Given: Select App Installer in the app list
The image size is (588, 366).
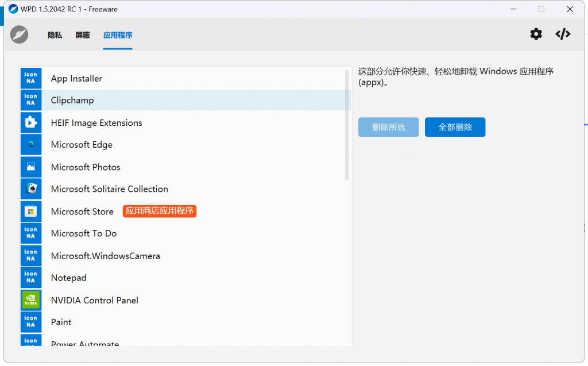Looking at the screenshot, I should click(x=185, y=78).
